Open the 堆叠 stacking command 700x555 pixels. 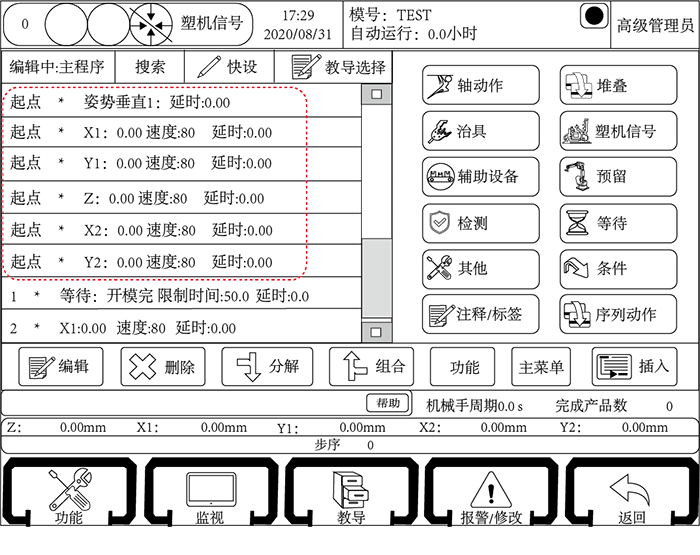(618, 86)
